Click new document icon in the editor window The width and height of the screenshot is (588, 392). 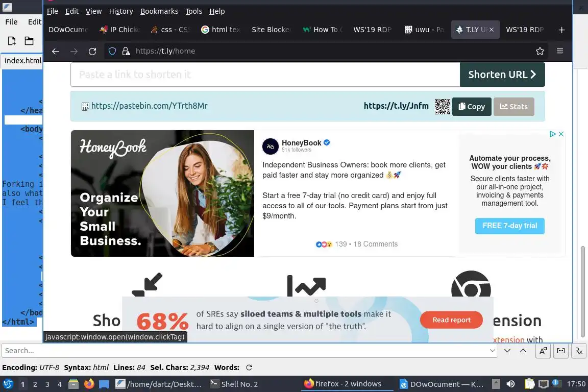pos(12,41)
